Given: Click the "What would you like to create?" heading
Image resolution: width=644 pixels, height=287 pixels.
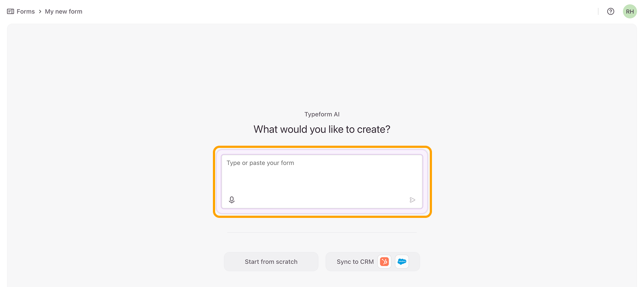Looking at the screenshot, I should [x=322, y=129].
